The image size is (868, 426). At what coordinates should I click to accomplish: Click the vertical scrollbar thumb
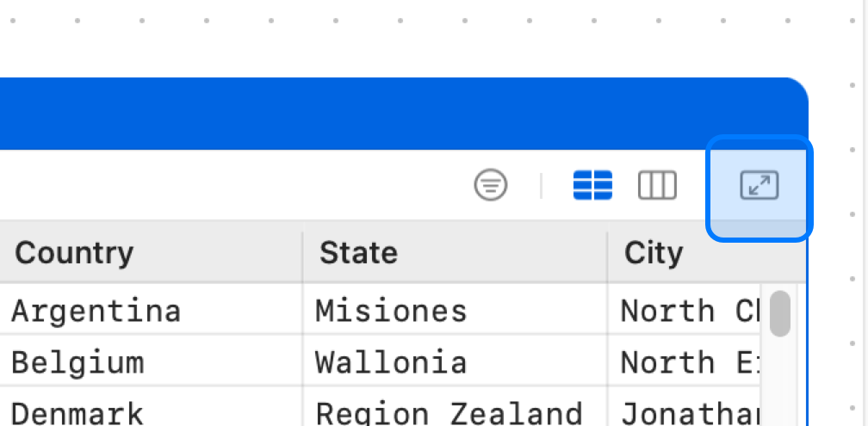point(780,313)
